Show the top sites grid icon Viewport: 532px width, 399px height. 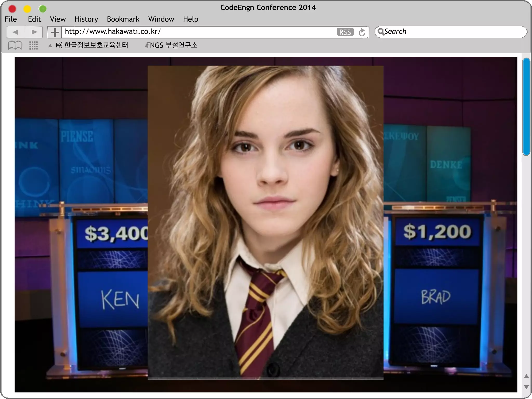(x=34, y=45)
